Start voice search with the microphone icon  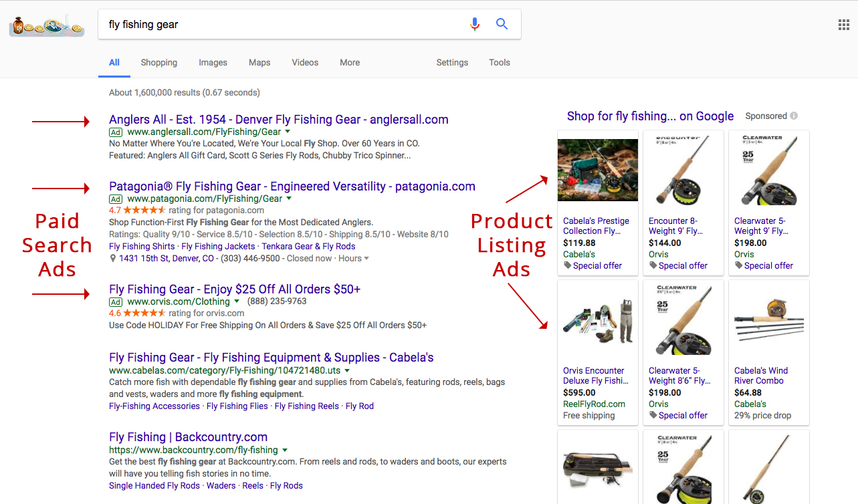tap(475, 24)
